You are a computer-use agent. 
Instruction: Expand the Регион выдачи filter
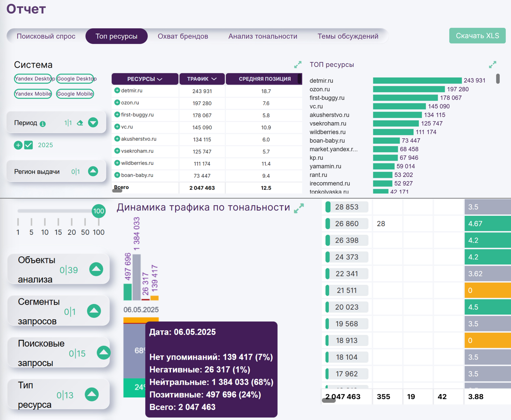coord(93,171)
